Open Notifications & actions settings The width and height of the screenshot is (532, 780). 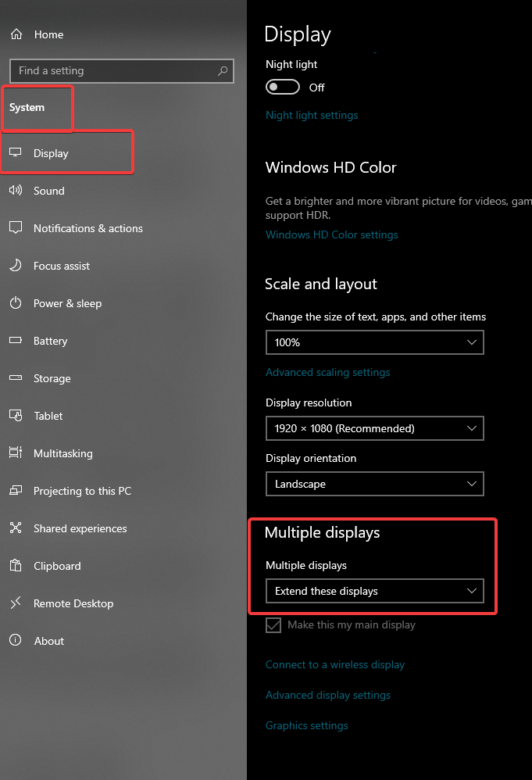tap(88, 228)
